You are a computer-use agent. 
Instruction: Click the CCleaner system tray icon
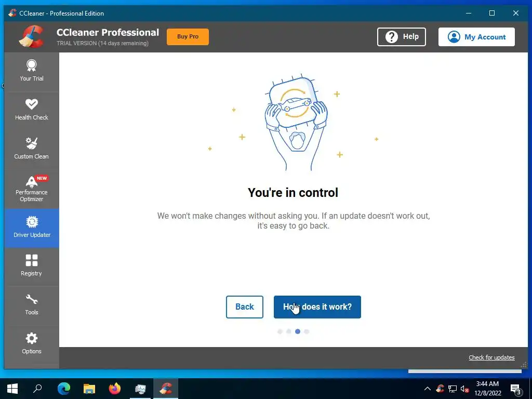tap(440, 389)
